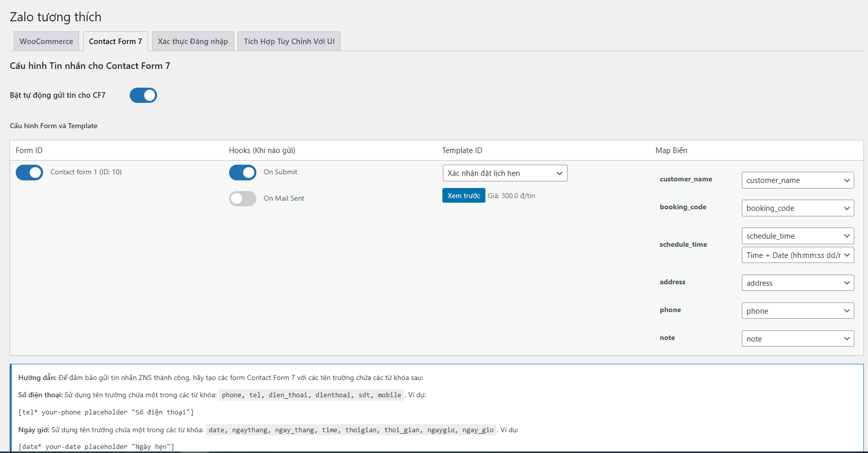Viewport: 868px width, 453px height.
Task: Open the address mapping dropdown
Action: pos(798,283)
